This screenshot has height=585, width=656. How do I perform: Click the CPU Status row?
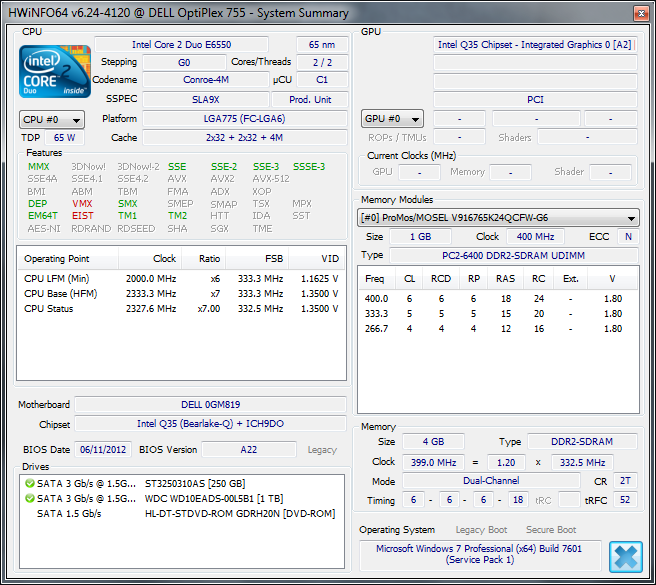pyautogui.click(x=181, y=309)
